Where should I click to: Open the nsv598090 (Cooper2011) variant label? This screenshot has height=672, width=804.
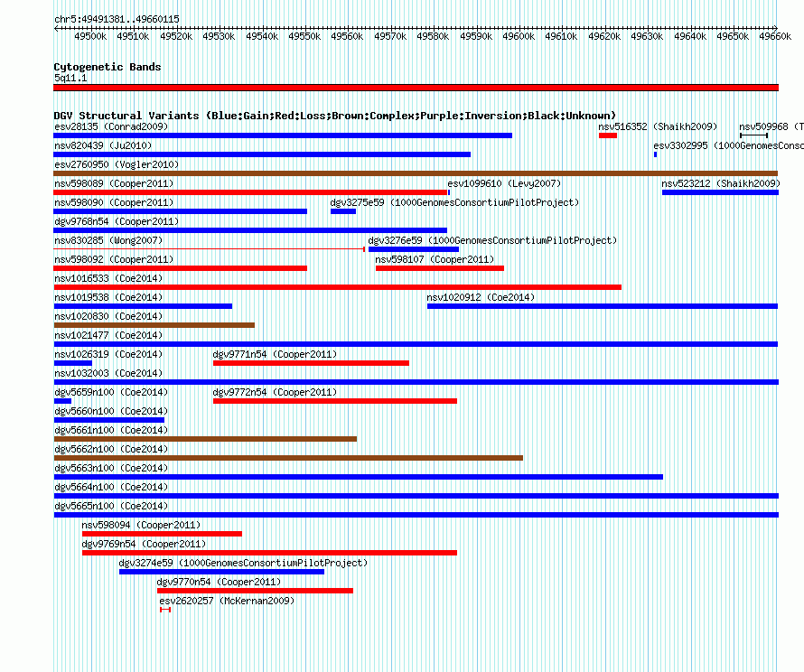pyautogui.click(x=114, y=202)
